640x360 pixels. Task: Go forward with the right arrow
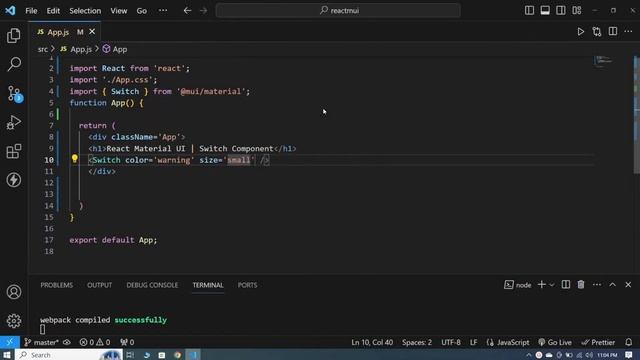click(x=203, y=11)
